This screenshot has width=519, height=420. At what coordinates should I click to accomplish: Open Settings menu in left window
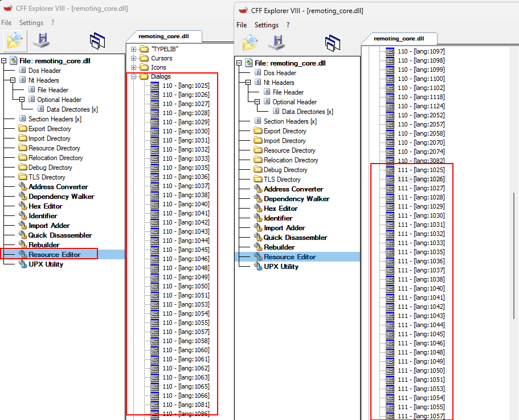pyautogui.click(x=31, y=22)
